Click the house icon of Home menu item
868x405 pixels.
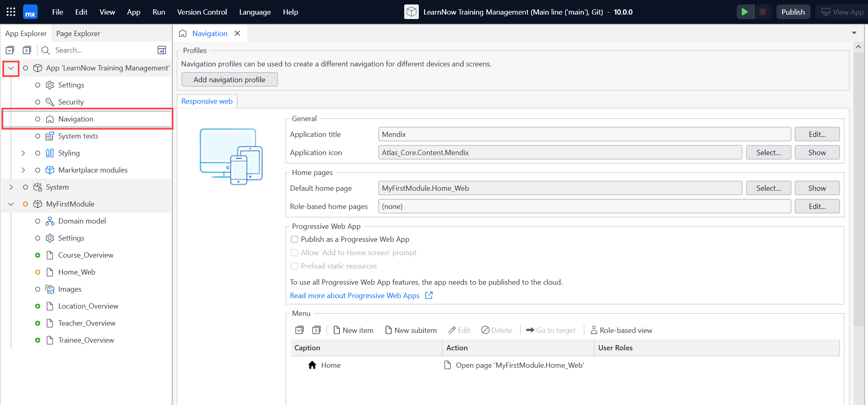click(x=312, y=365)
